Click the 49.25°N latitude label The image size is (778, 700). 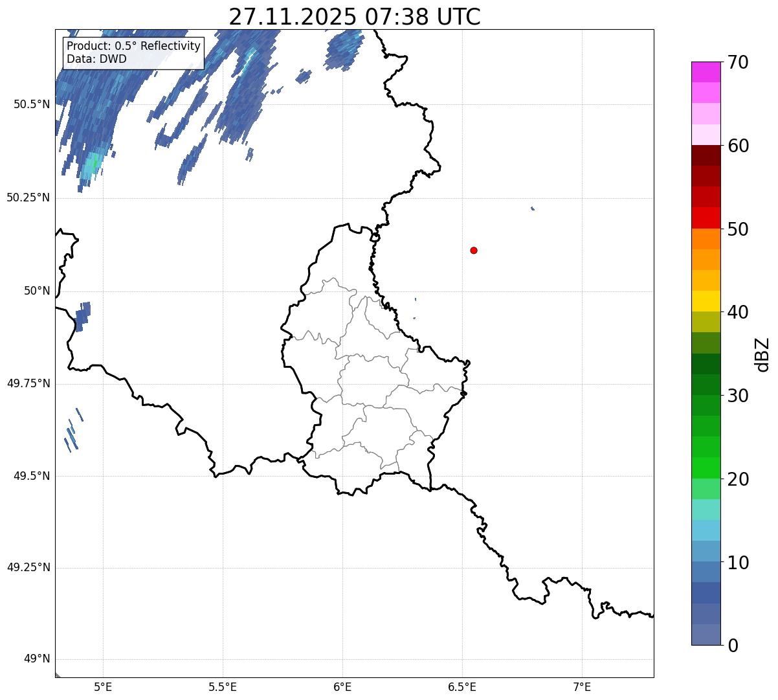pyautogui.click(x=28, y=567)
